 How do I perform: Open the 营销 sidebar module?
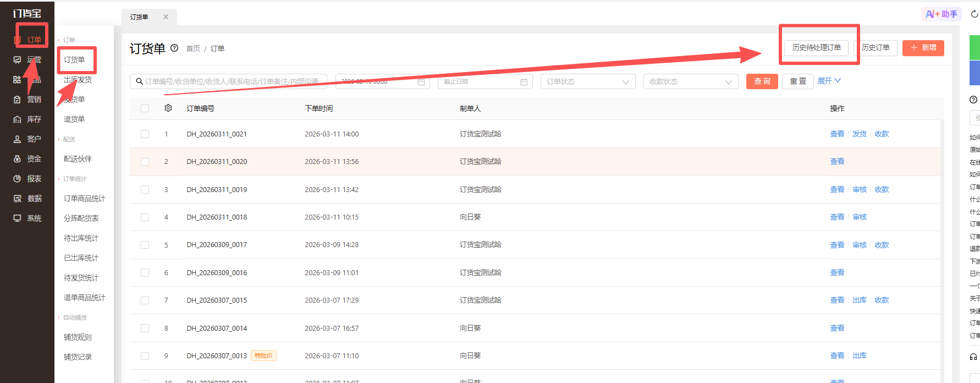click(27, 99)
